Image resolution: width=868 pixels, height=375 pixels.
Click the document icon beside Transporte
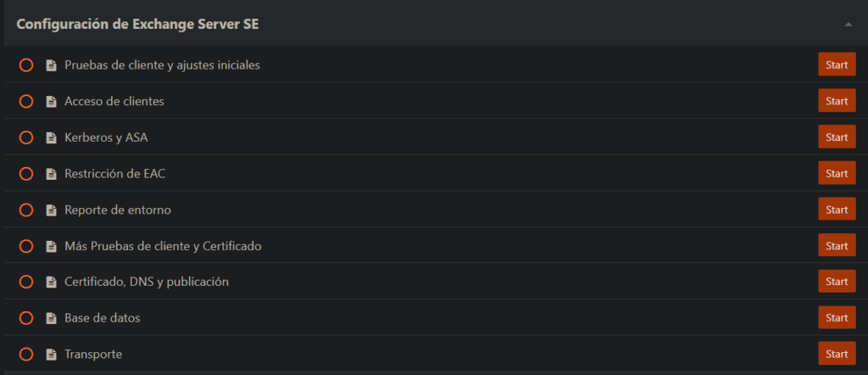(x=51, y=354)
